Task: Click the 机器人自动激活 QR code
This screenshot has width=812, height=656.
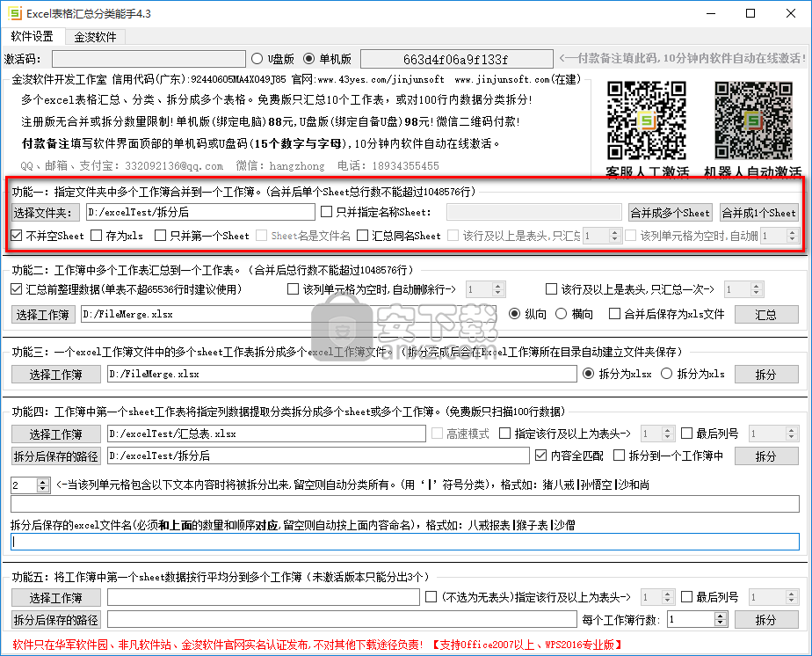Action: [753, 120]
